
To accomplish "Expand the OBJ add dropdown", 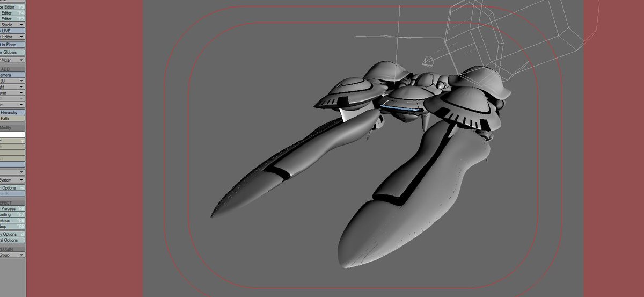I will [12, 81].
